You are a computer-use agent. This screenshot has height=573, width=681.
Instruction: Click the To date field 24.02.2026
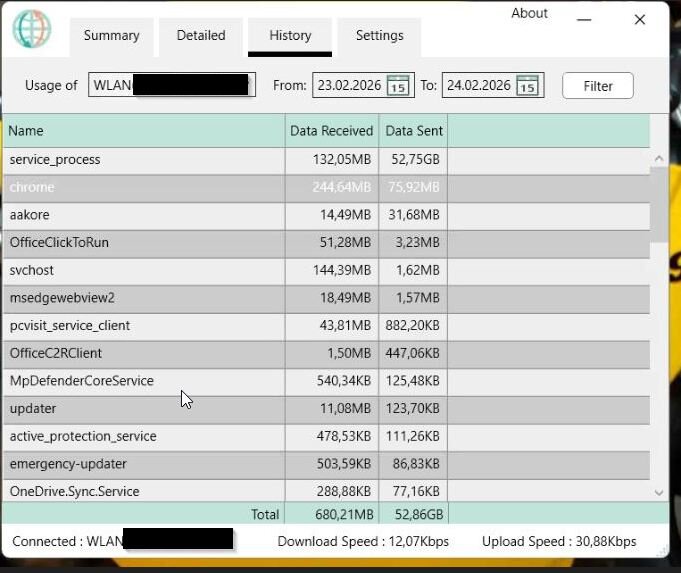pyautogui.click(x=478, y=86)
